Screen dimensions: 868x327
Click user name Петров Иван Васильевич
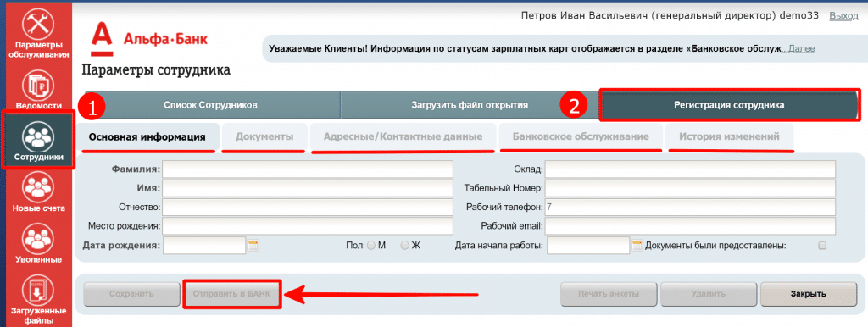585,16
